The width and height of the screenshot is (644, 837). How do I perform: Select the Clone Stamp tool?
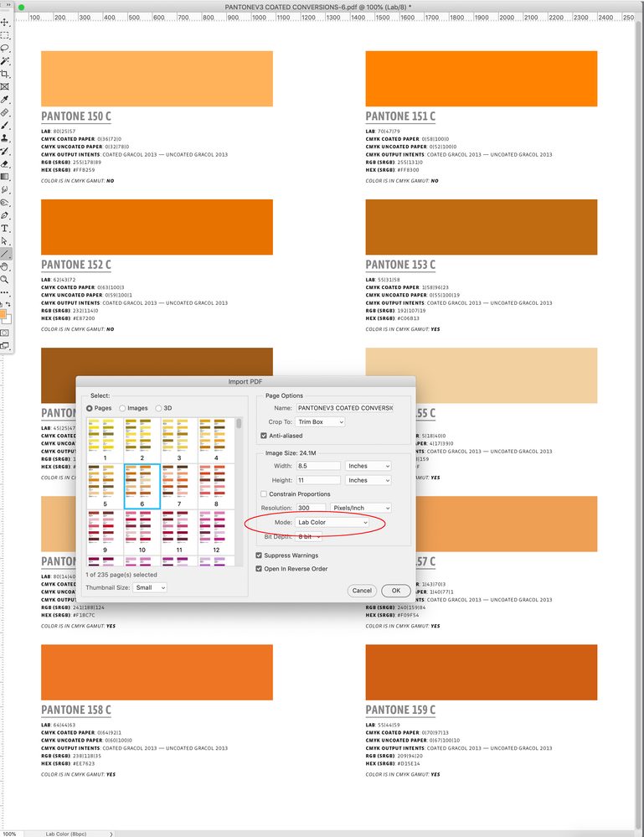[x=5, y=138]
